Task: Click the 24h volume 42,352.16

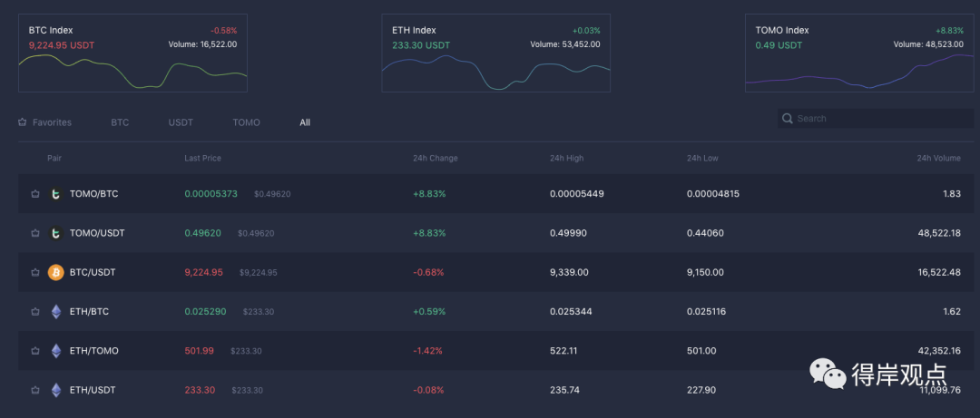Action: [938, 351]
